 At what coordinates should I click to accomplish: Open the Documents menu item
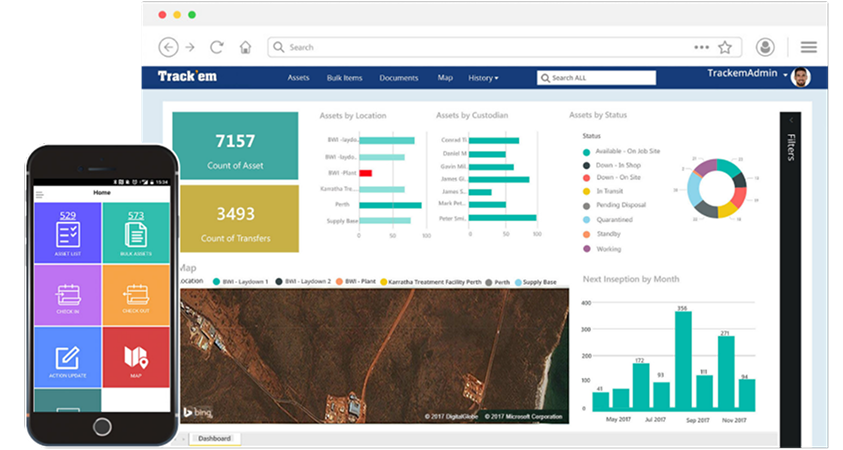[399, 78]
